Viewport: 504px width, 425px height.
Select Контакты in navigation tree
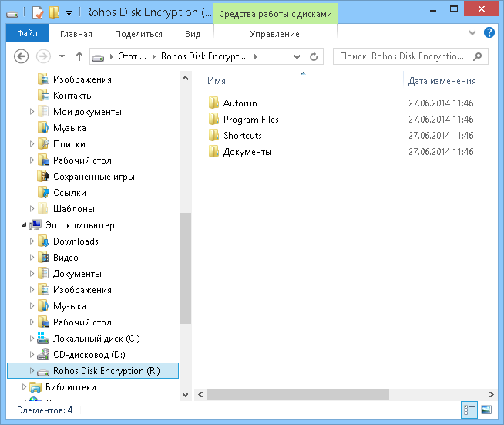pyautogui.click(x=73, y=96)
